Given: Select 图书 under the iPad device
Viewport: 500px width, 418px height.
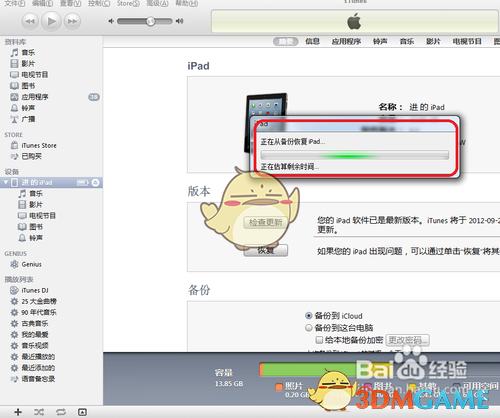Looking at the screenshot, I should pyautogui.click(x=36, y=227).
